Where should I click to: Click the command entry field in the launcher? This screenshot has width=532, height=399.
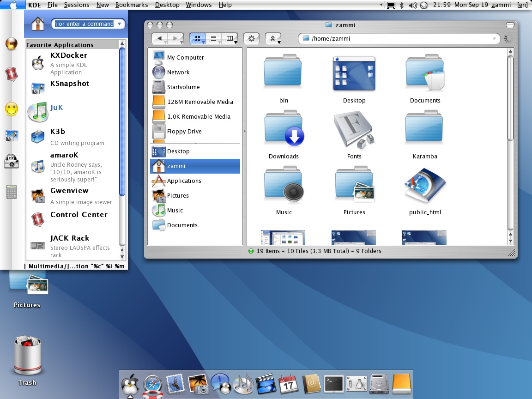point(85,24)
